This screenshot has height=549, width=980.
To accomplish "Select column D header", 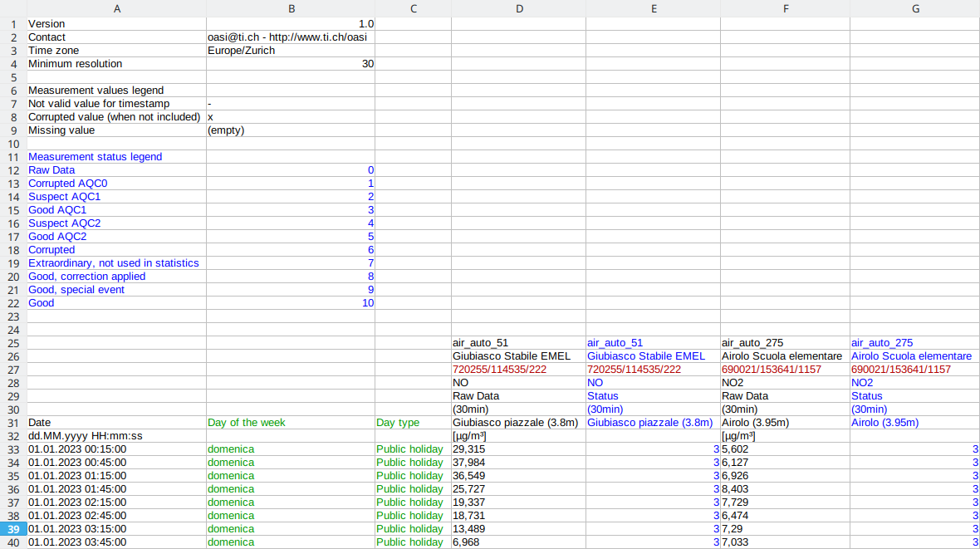I will click(519, 8).
